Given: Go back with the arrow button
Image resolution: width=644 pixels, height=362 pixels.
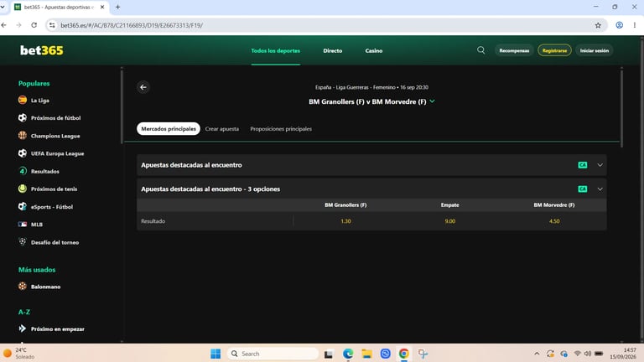Looking at the screenshot, I should pos(143,87).
